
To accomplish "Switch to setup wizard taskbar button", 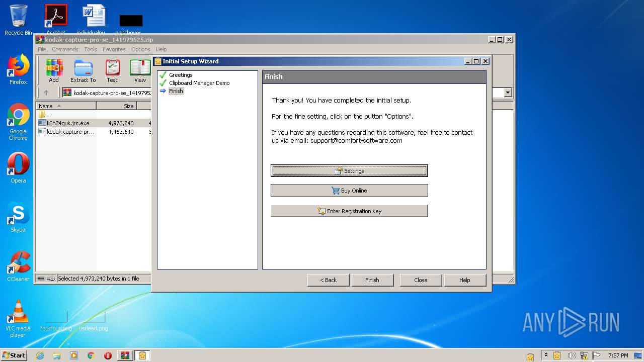I will pos(142,355).
